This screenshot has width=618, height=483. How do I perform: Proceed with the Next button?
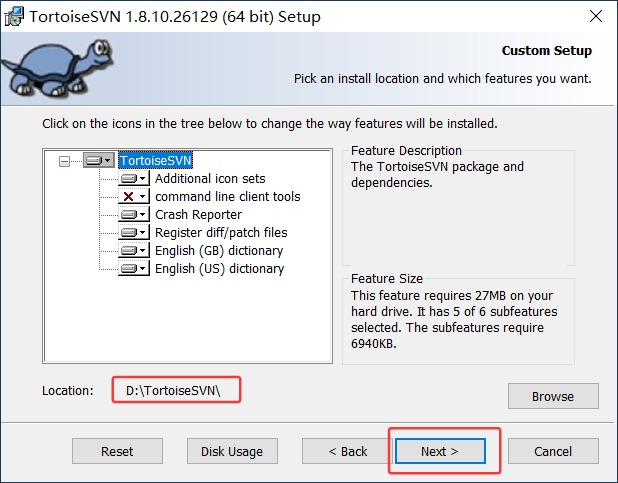[440, 451]
